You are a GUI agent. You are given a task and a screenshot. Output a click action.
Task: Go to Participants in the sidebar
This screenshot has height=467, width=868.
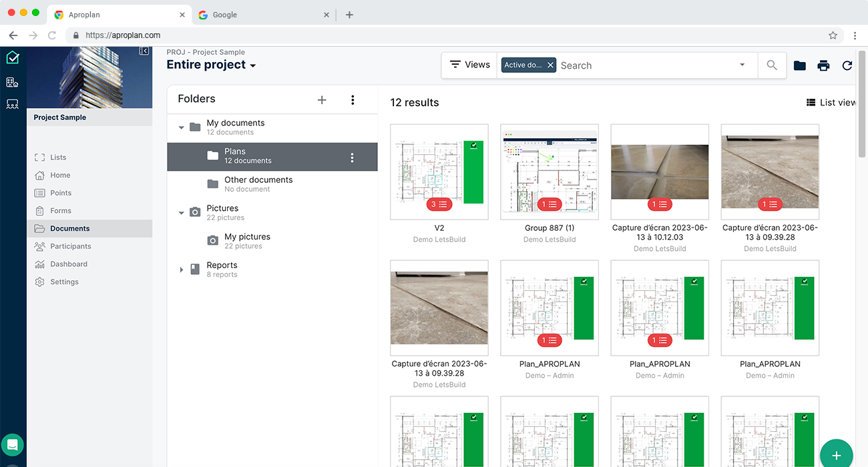pos(70,246)
